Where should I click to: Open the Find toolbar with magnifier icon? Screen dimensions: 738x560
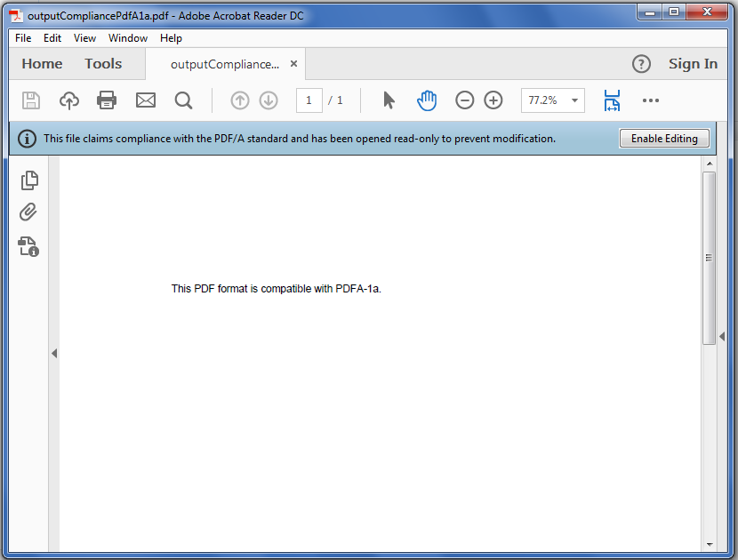coord(183,100)
